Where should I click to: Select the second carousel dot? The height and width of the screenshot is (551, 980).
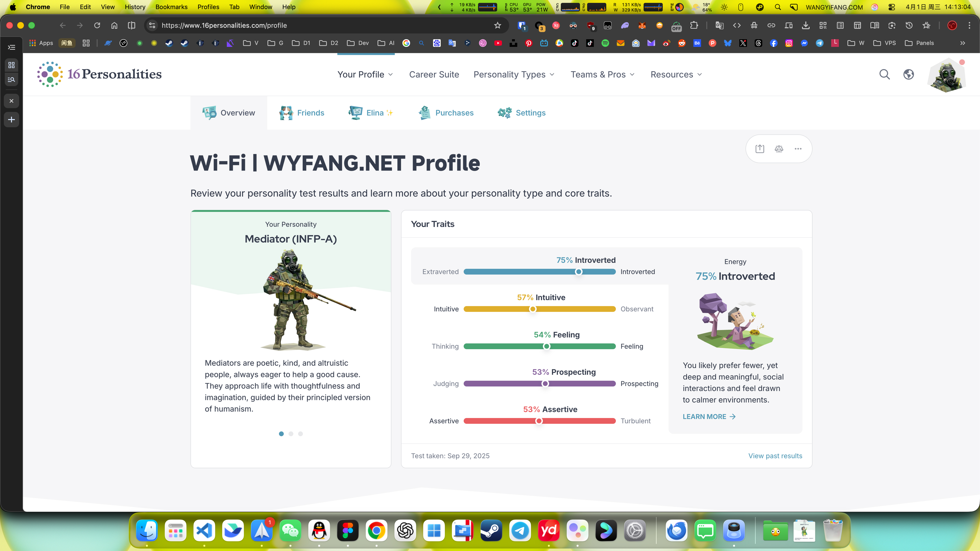(x=291, y=434)
